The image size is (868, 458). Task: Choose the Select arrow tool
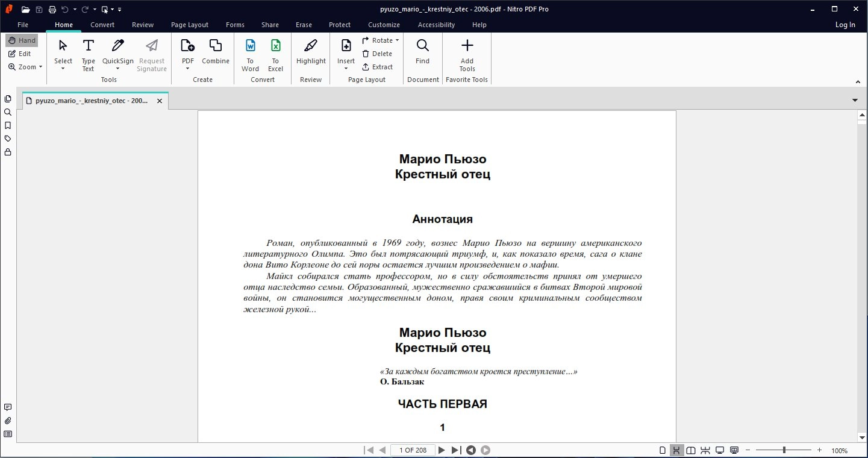point(63,54)
